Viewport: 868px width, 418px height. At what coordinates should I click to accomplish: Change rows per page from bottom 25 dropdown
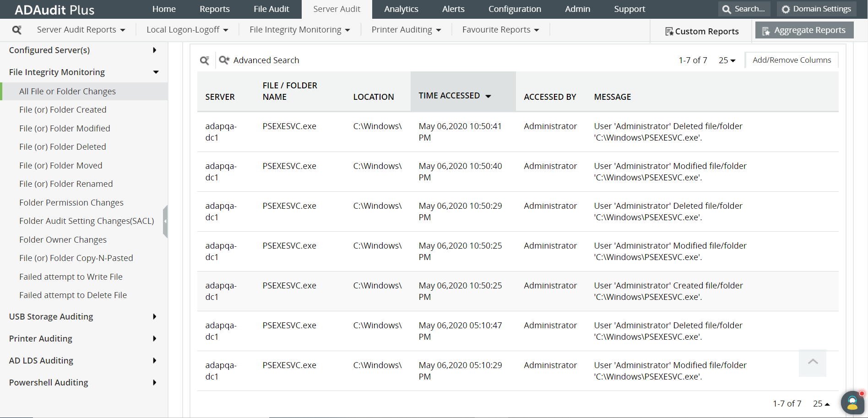pos(821,404)
